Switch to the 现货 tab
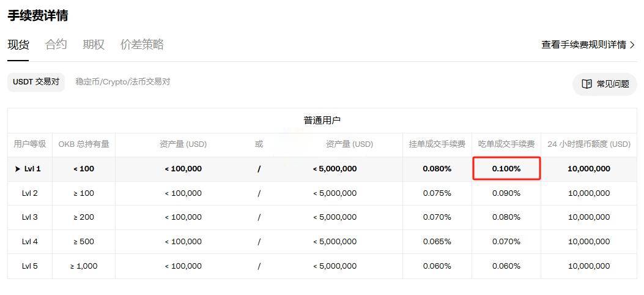 pos(18,45)
